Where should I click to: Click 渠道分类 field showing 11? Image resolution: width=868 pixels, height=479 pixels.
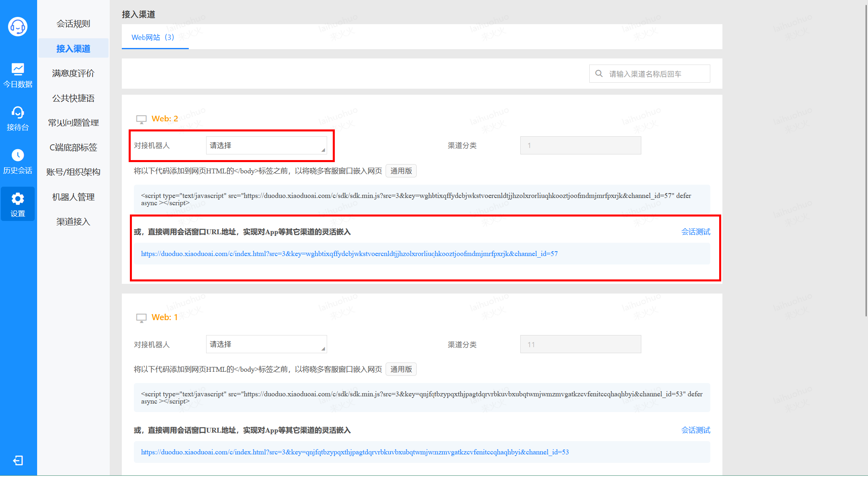coord(581,344)
